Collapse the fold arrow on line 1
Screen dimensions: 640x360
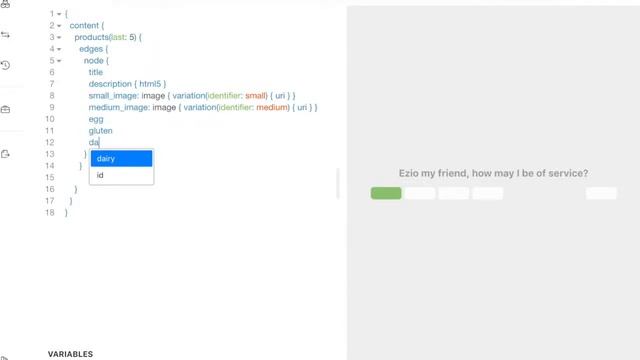[59, 14]
